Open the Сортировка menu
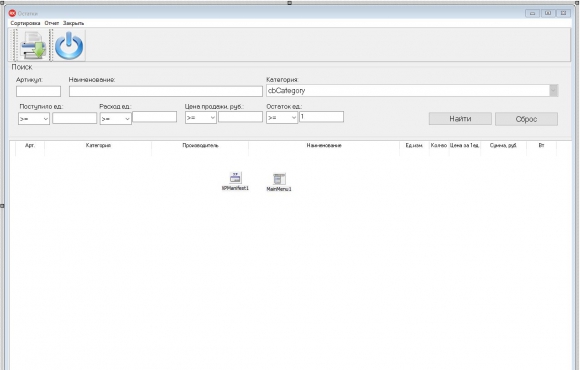This screenshot has height=370, width=580. coord(25,23)
